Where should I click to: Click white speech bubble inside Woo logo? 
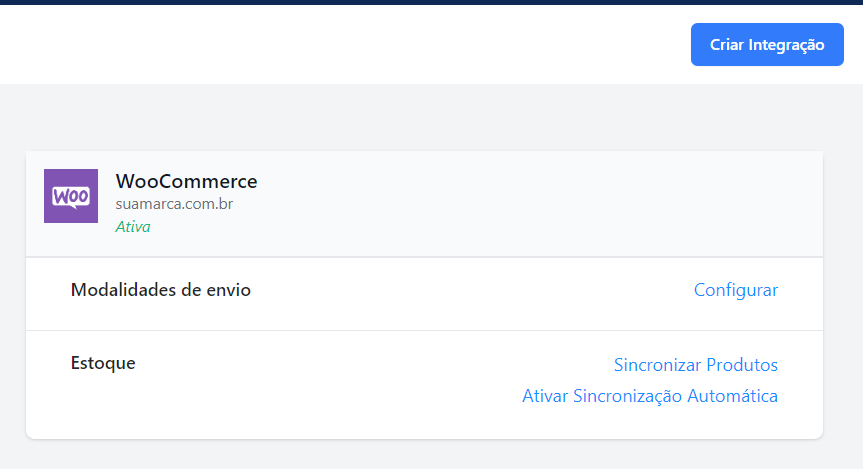[x=71, y=197]
